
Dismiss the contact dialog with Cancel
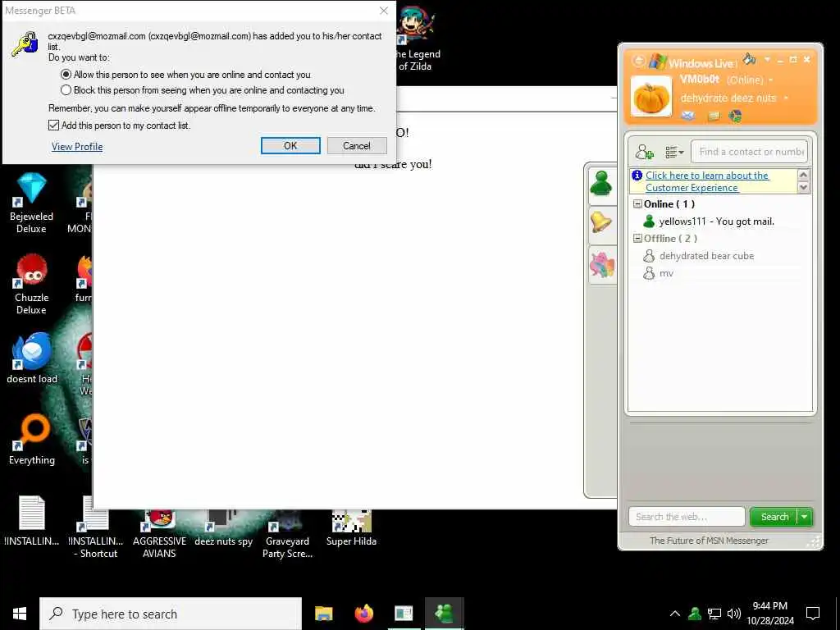tap(357, 146)
